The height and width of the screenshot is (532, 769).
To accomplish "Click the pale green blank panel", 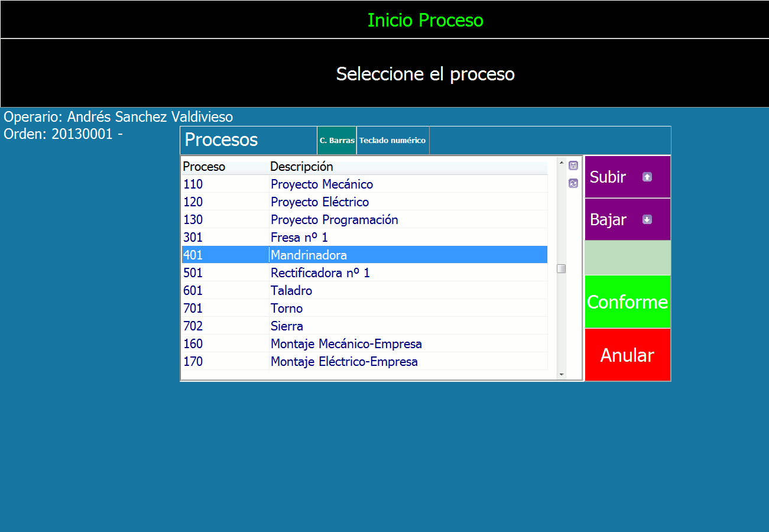I will pos(627,258).
